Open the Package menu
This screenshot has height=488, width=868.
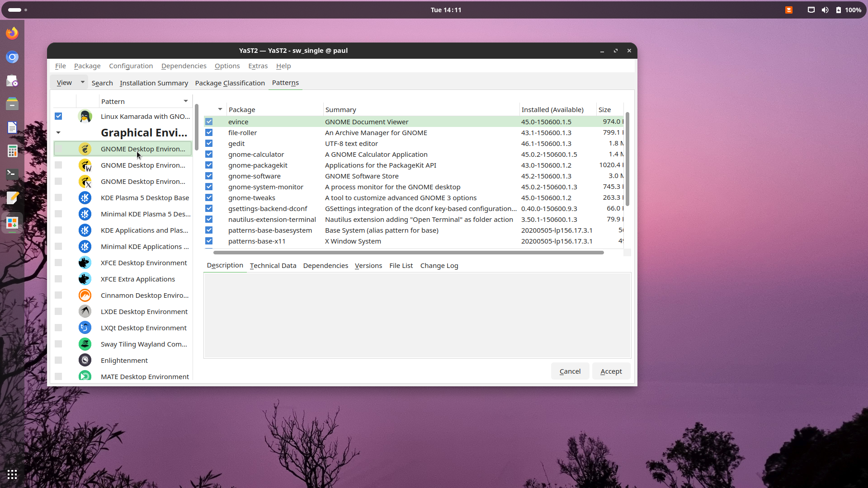coord(87,66)
